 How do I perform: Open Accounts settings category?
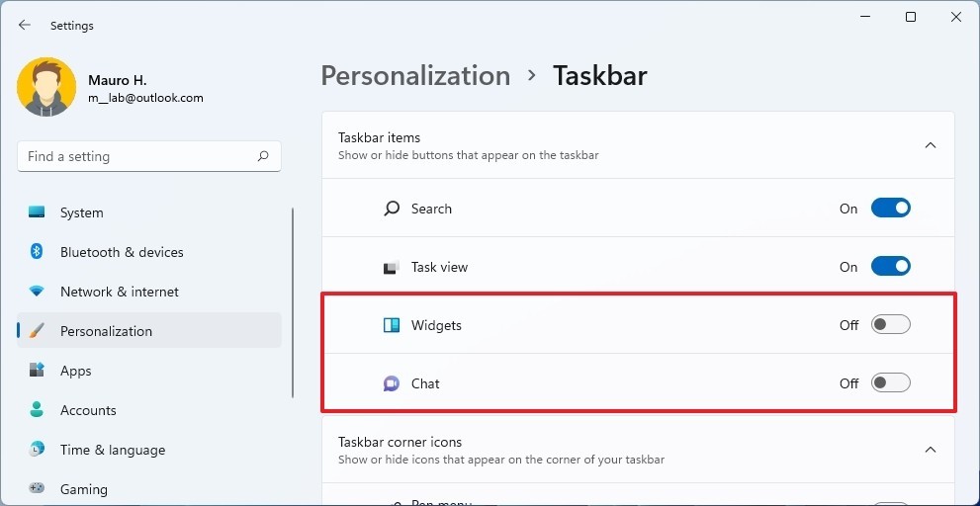(88, 410)
